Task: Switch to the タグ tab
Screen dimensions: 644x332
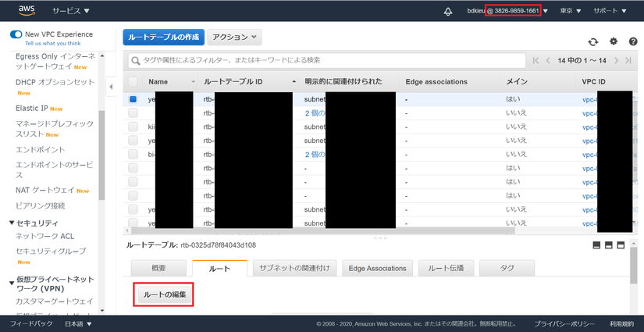Action: coord(507,268)
